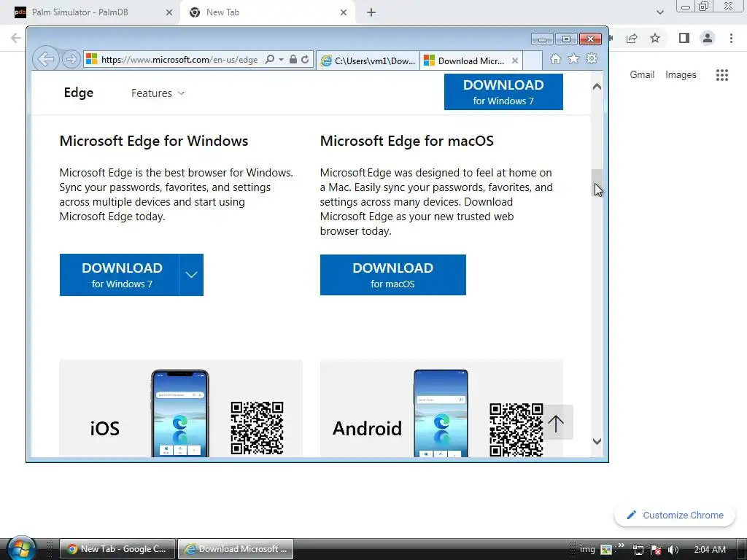This screenshot has height=560, width=747.
Task: Click the iOS phone image card
Action: (180, 413)
